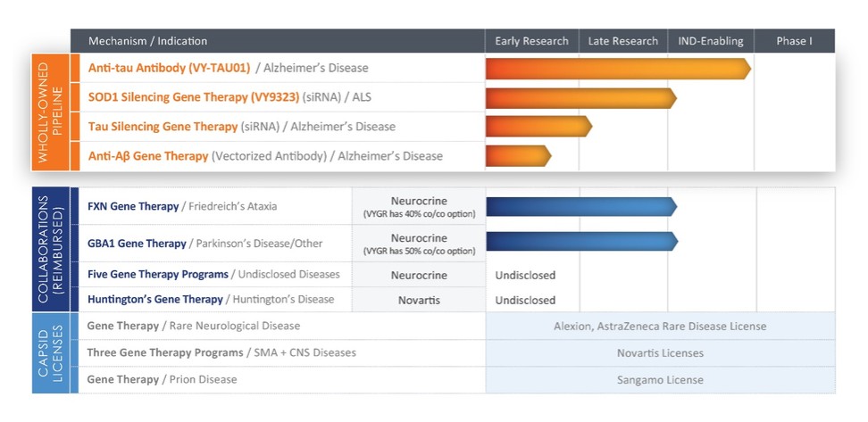Open the Alexion, AstraZeneca Rare Disease License cell
This screenshot has height=422, width=868.
[x=660, y=327]
